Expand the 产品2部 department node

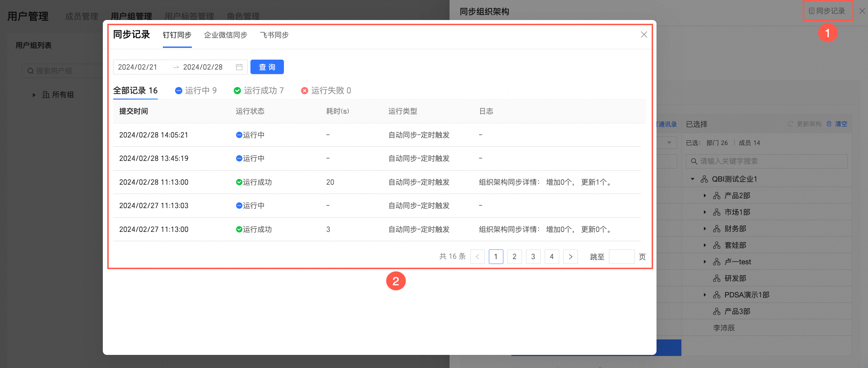pos(705,196)
